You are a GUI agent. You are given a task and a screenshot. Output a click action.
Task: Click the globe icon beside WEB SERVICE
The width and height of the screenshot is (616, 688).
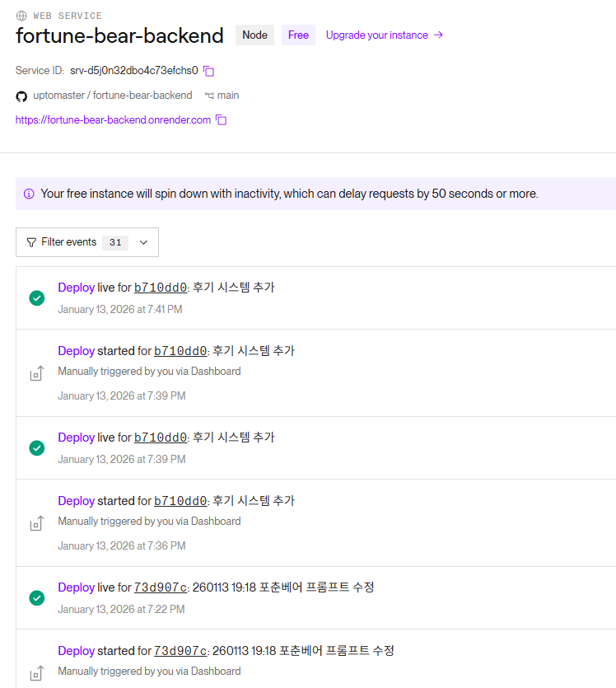(x=21, y=16)
